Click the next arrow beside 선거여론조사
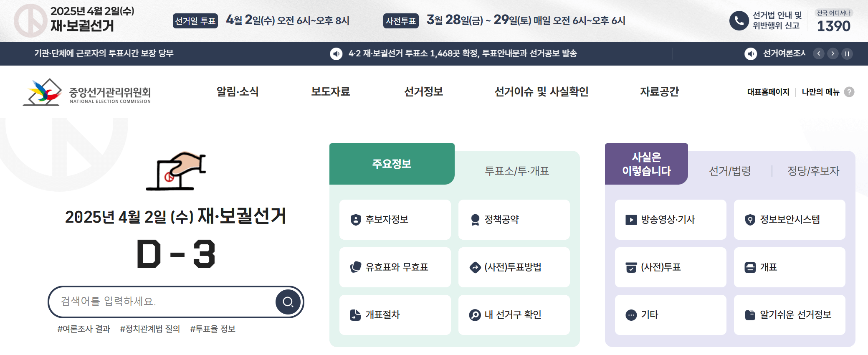Screen dimensions: 868x355 [833, 53]
